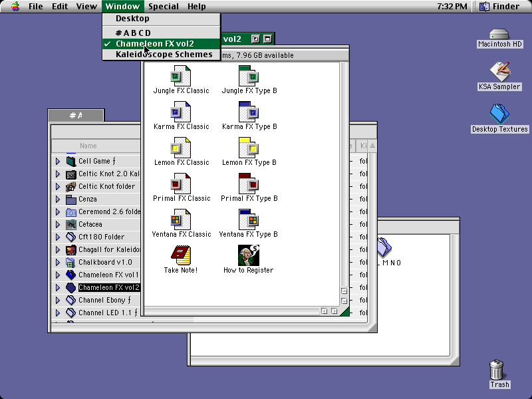Open the Jungle FX Classic scheme file
The width and height of the screenshot is (532, 399).
pos(180,76)
